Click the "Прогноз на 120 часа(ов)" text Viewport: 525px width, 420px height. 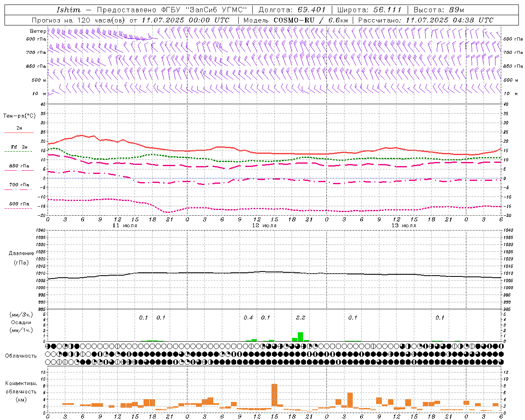[80, 20]
